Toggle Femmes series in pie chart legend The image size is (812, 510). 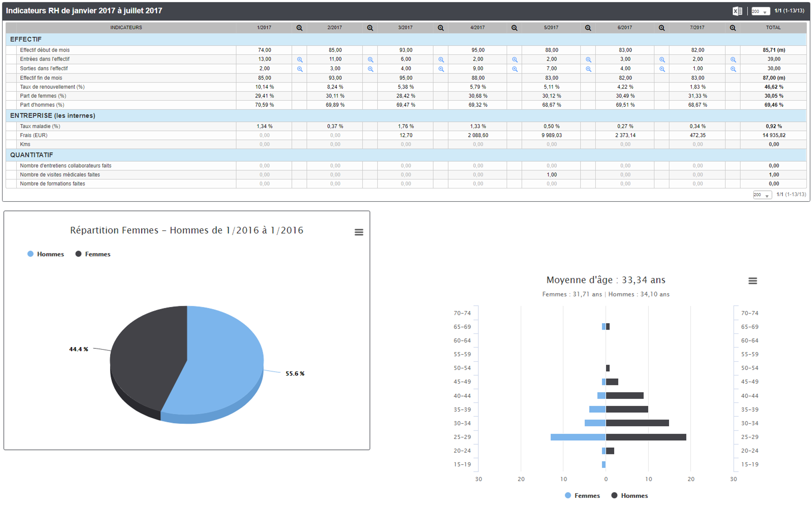click(93, 254)
